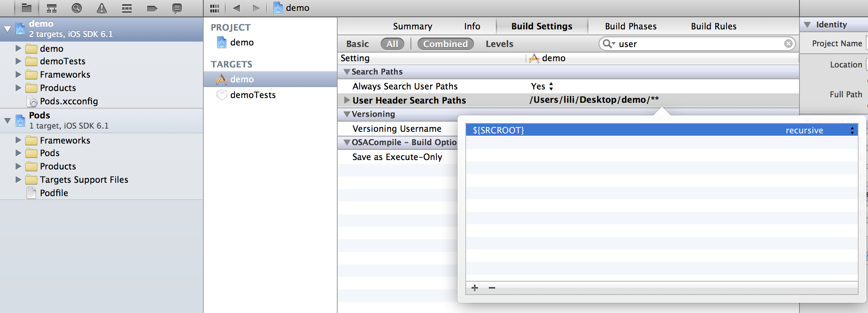This screenshot has height=313, width=868.
Task: Expand Products folder under demo project
Action: (x=18, y=87)
